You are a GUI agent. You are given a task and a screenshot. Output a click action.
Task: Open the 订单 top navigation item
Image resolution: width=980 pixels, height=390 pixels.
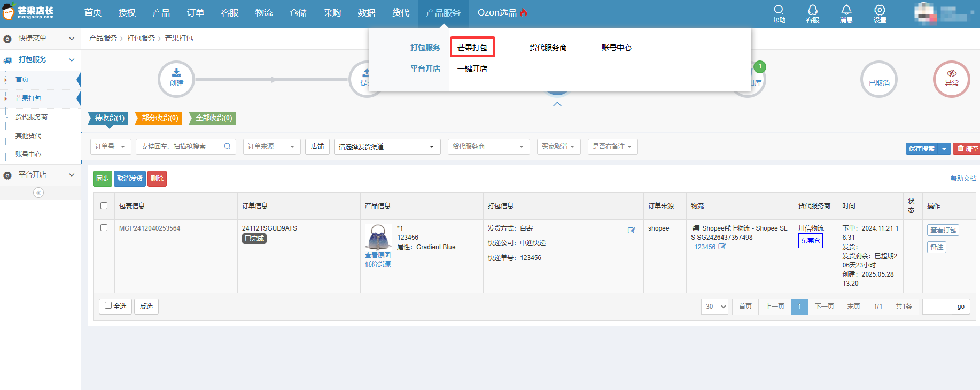pyautogui.click(x=196, y=13)
